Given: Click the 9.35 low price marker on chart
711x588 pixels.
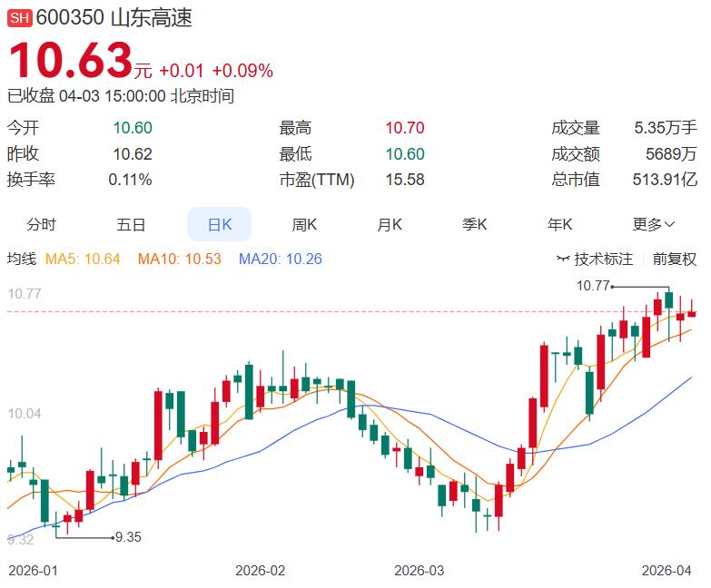Looking at the screenshot, I should (128, 537).
